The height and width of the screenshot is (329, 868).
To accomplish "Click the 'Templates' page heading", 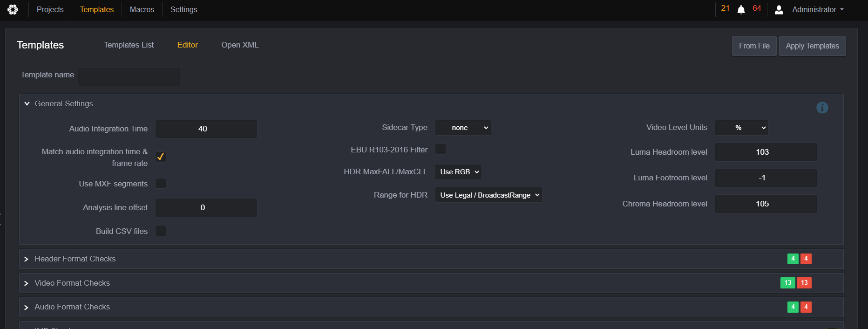I will pyautogui.click(x=41, y=45).
